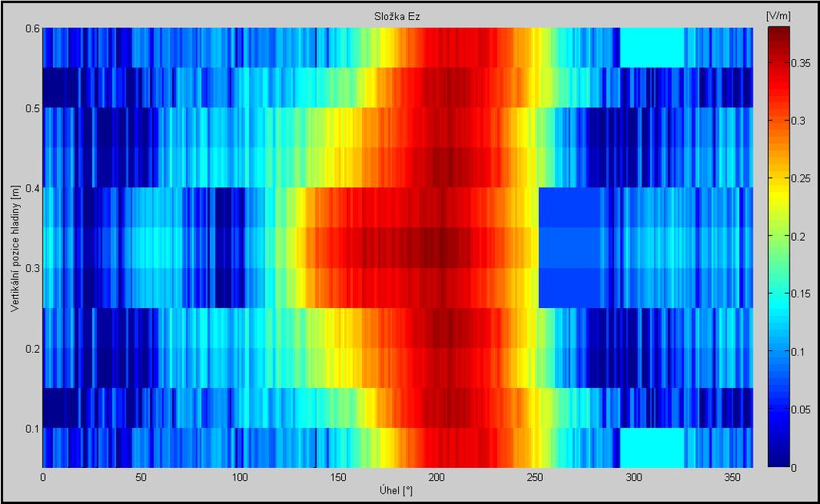Image resolution: width=820 pixels, height=504 pixels.
Task: Click the y-axis tick label '0.5'
Action: tap(32, 108)
